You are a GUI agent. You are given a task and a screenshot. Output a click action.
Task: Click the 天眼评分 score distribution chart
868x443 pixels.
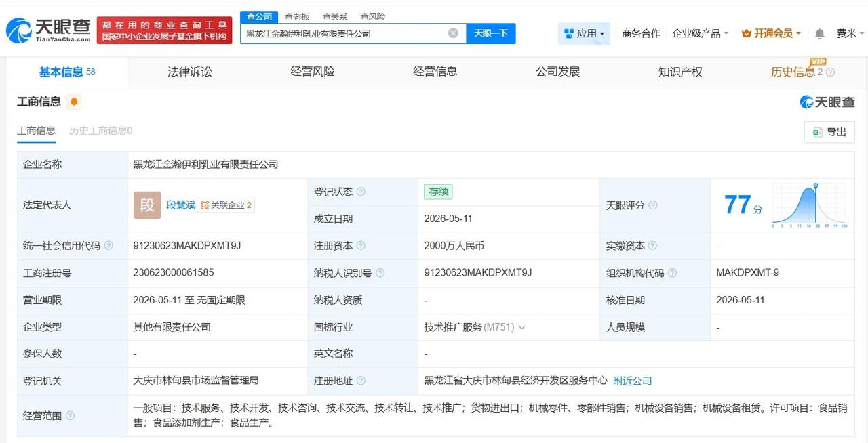coord(810,205)
